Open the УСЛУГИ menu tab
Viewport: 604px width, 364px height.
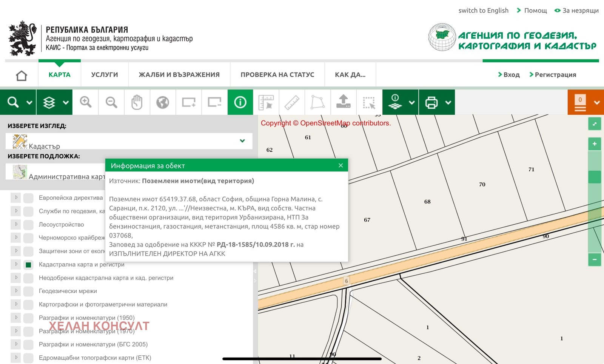tap(105, 75)
